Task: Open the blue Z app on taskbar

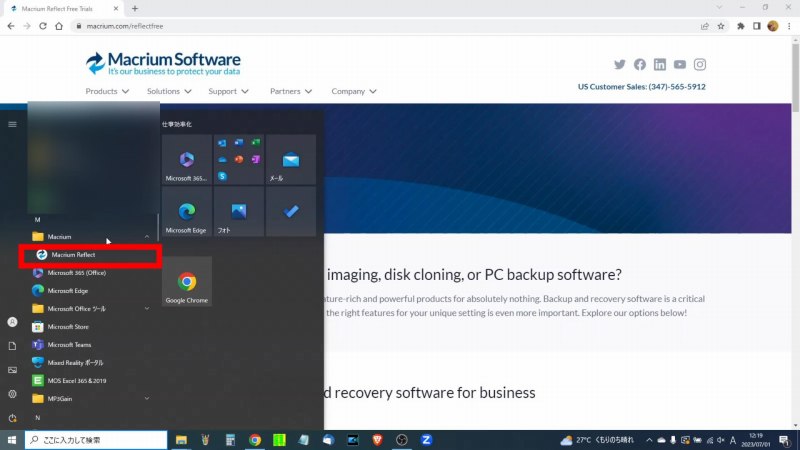Action: tap(426, 440)
